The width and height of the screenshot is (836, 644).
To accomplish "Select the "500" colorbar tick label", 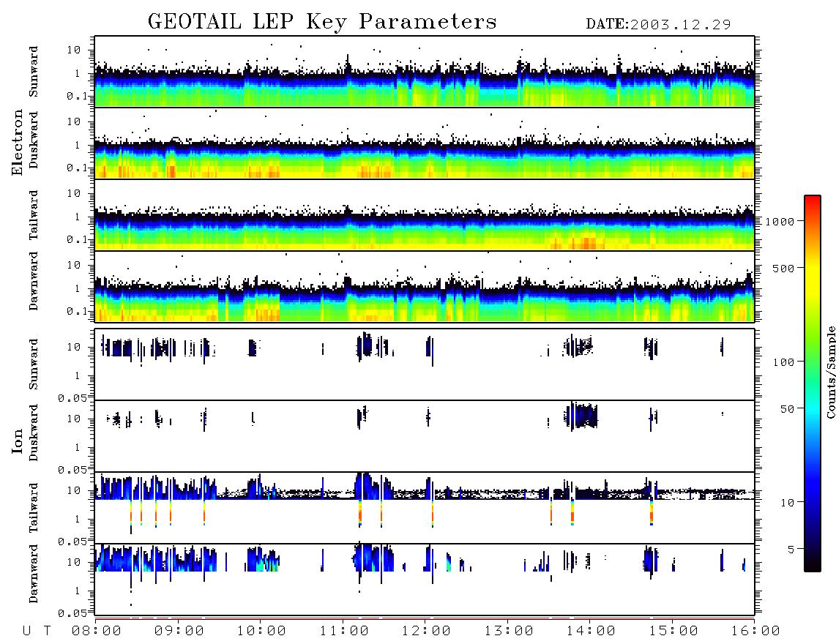I will point(783,268).
